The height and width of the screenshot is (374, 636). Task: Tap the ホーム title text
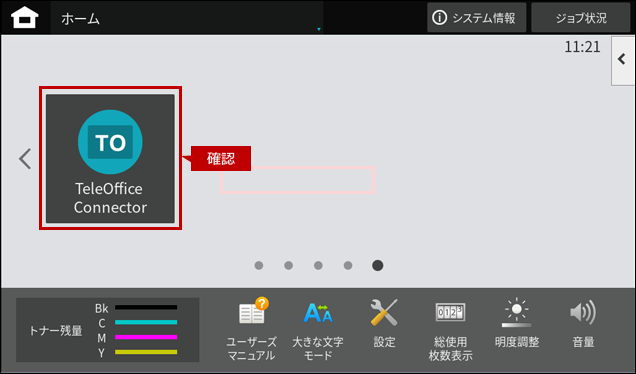pyautogui.click(x=80, y=19)
